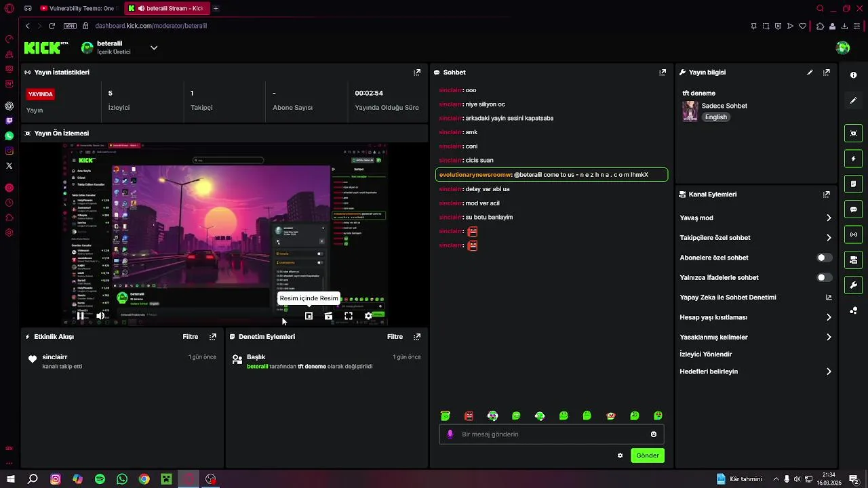Insert the angry red emote

coord(469,415)
